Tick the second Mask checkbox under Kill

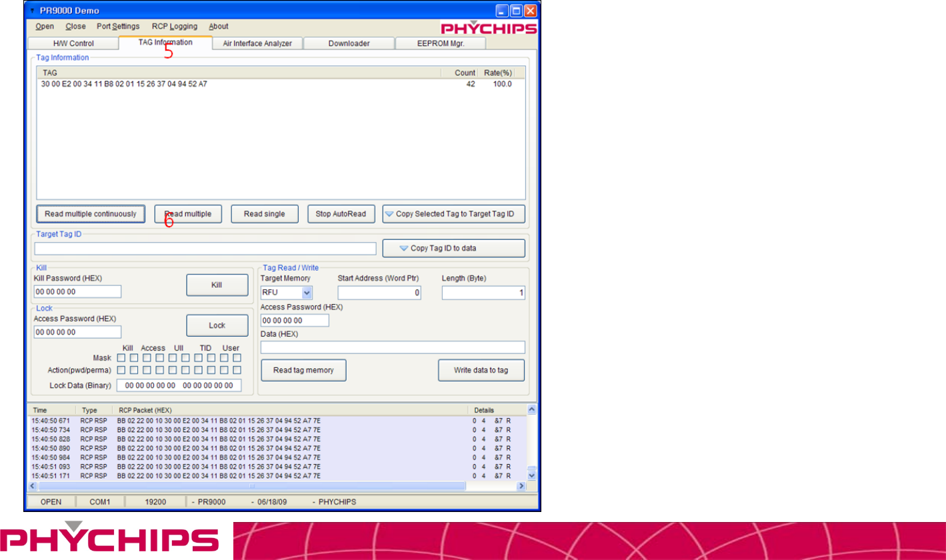pyautogui.click(x=134, y=358)
